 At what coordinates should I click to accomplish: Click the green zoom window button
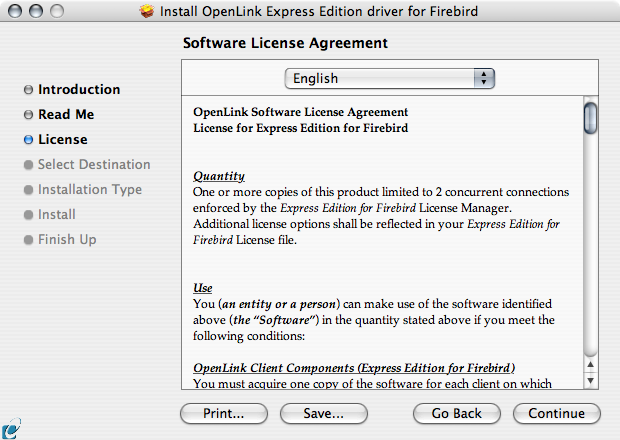click(56, 12)
